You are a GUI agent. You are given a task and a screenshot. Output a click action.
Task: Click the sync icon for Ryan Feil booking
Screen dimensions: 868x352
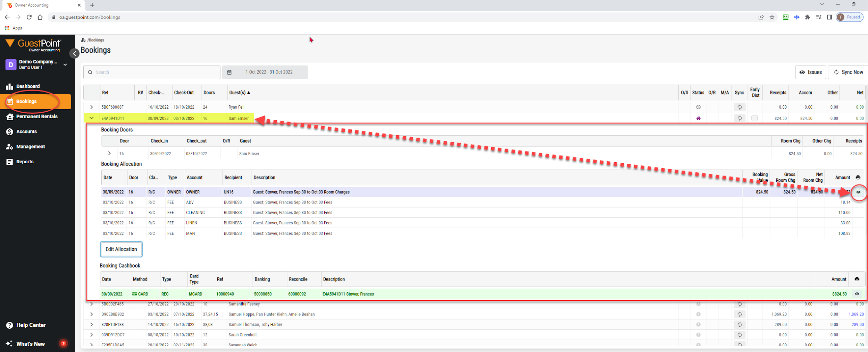[740, 107]
